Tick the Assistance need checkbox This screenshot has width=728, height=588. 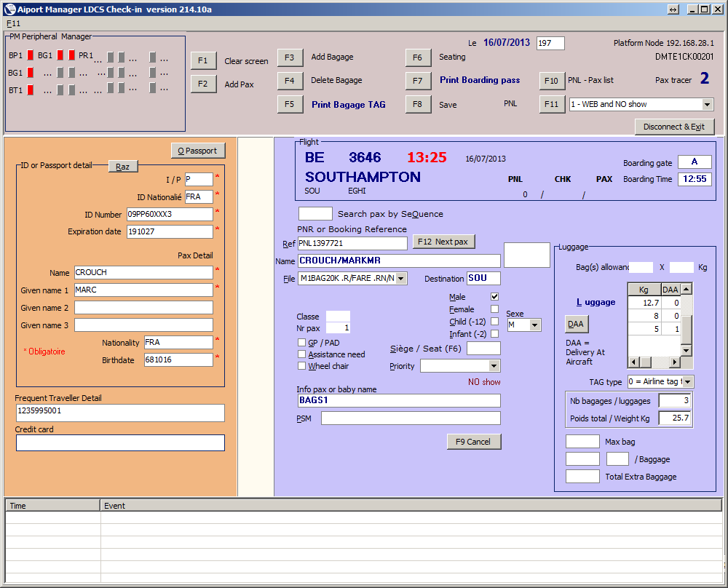tap(301, 354)
